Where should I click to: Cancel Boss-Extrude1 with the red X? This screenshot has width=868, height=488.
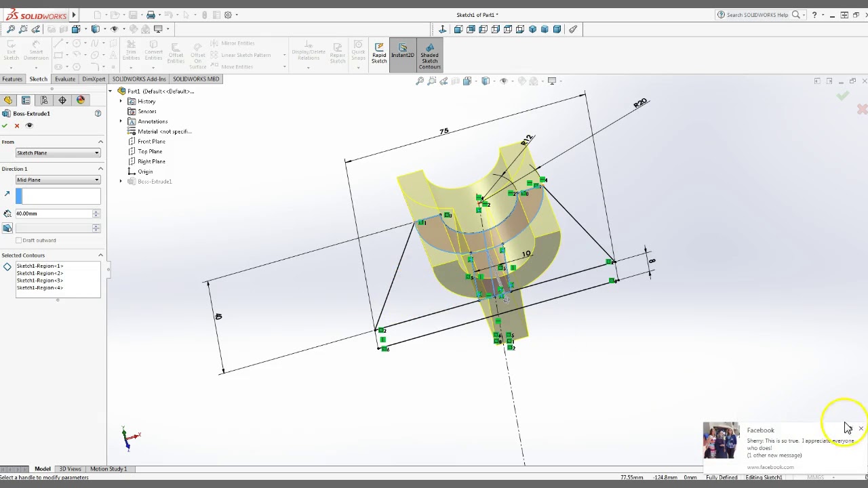(17, 125)
